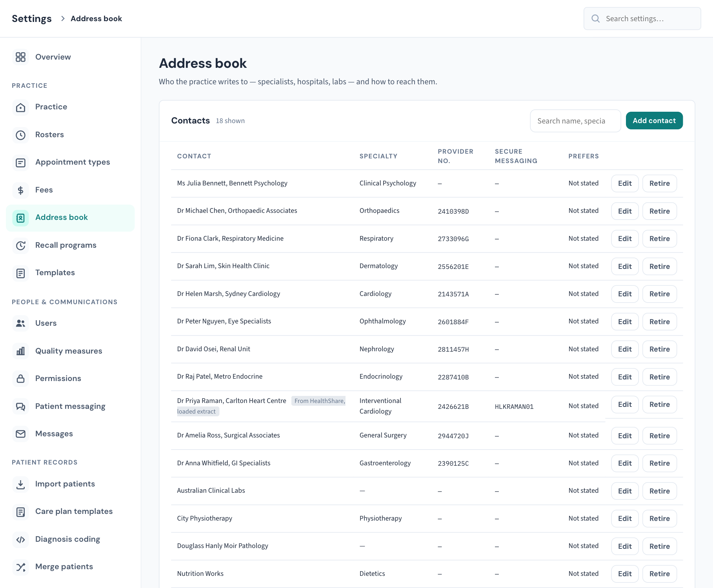Screen dimensions: 713x588
Task: Click Settings in the breadcrumb
Action: click(x=32, y=18)
